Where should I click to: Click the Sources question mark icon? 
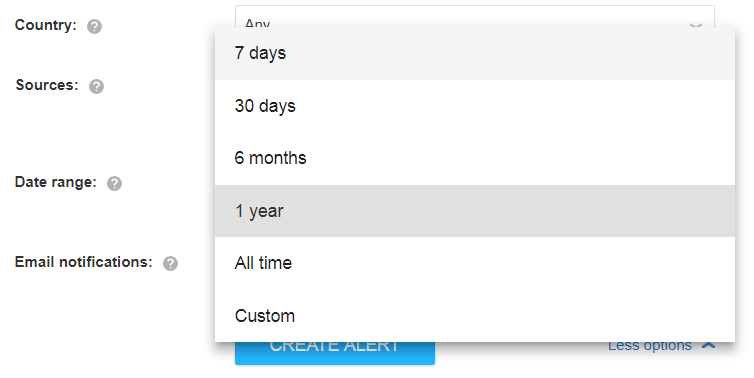point(96,86)
